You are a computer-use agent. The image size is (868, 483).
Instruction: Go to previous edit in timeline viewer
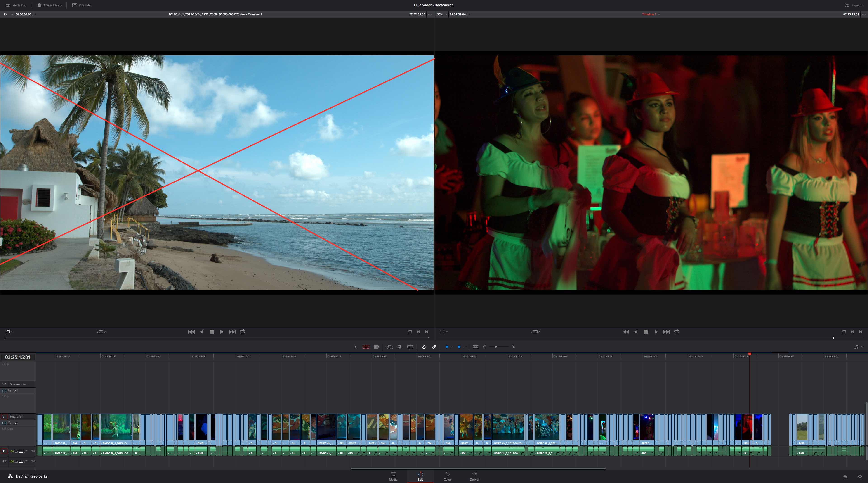(626, 332)
